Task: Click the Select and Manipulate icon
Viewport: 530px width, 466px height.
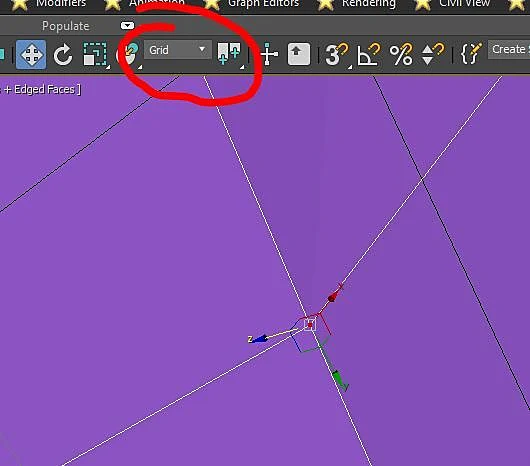Action: pos(269,54)
